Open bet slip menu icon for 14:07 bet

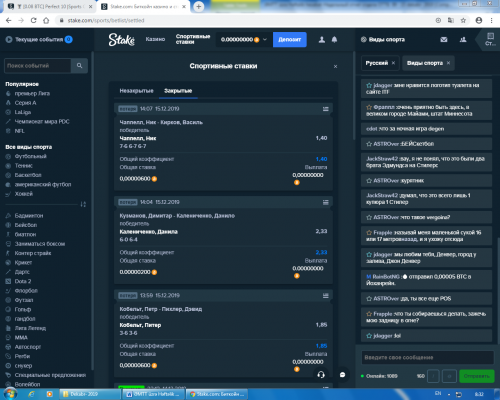pos(326,109)
